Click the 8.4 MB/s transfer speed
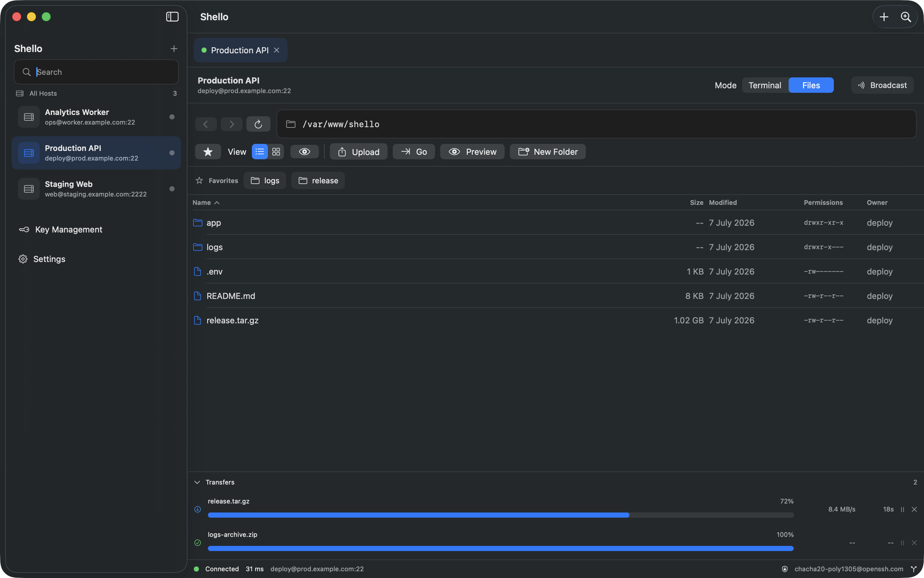The height and width of the screenshot is (578, 924). [x=842, y=510]
